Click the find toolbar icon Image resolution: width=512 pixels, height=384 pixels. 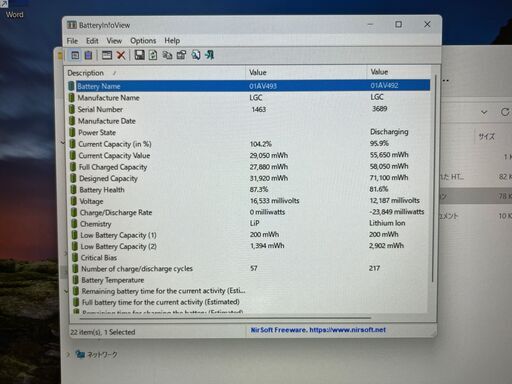click(x=196, y=55)
